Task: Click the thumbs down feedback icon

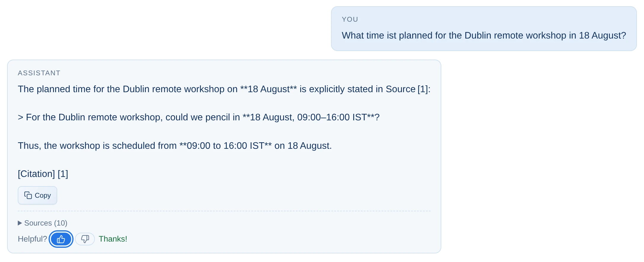Action: point(85,239)
